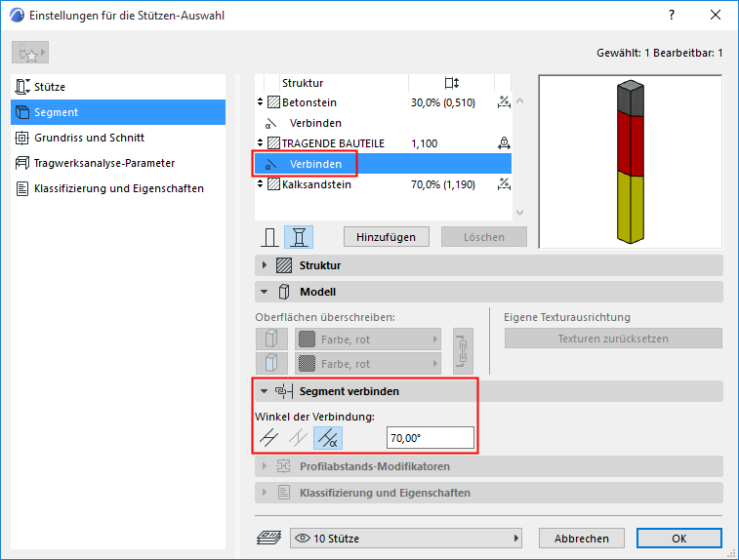This screenshot has width=739, height=560.
Task: Select the Betonstein segment row
Action: (384, 102)
